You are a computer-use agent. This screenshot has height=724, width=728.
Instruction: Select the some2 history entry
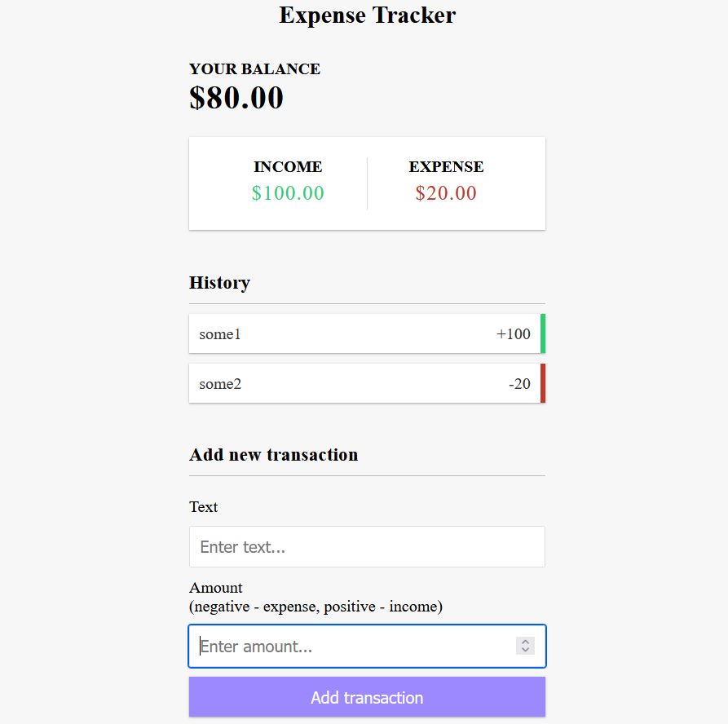(367, 383)
